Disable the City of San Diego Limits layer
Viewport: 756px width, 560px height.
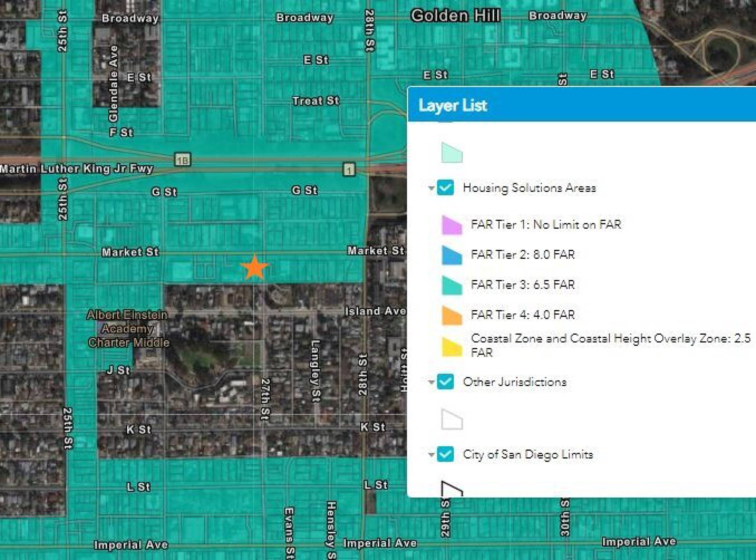click(x=445, y=454)
